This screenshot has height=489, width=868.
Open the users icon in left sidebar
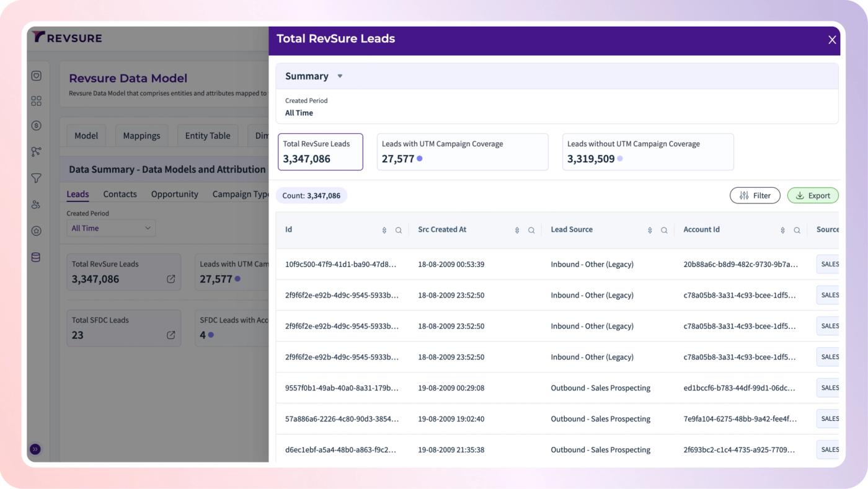pyautogui.click(x=36, y=205)
